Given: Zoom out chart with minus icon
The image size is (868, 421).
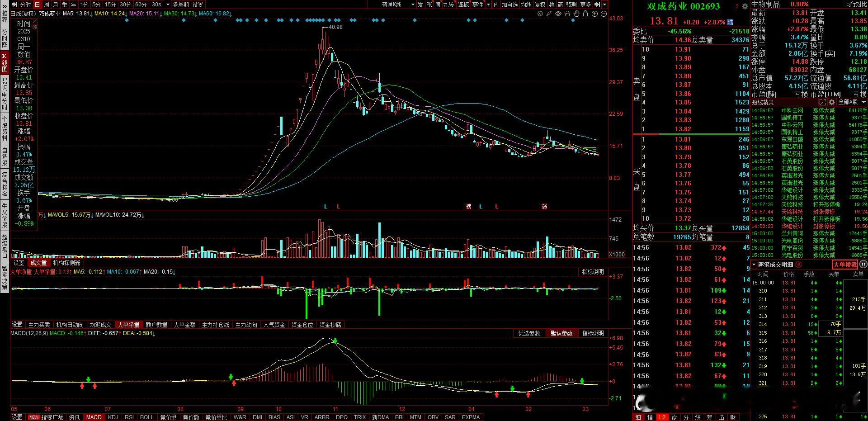Looking at the screenshot, I should point(604,14).
